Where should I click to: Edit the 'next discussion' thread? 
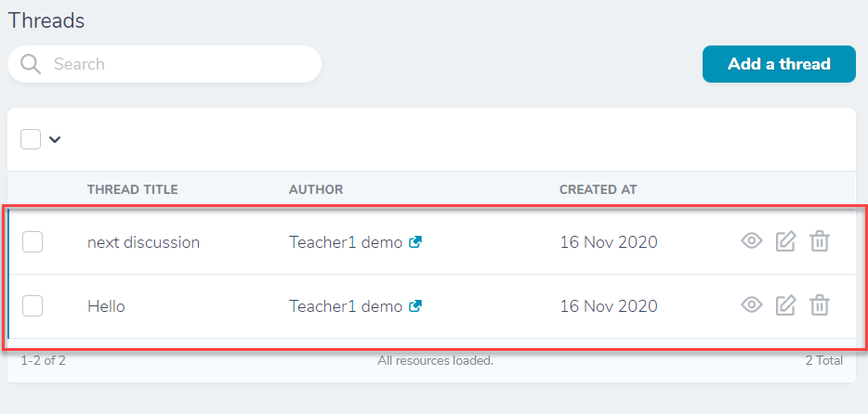tap(785, 241)
